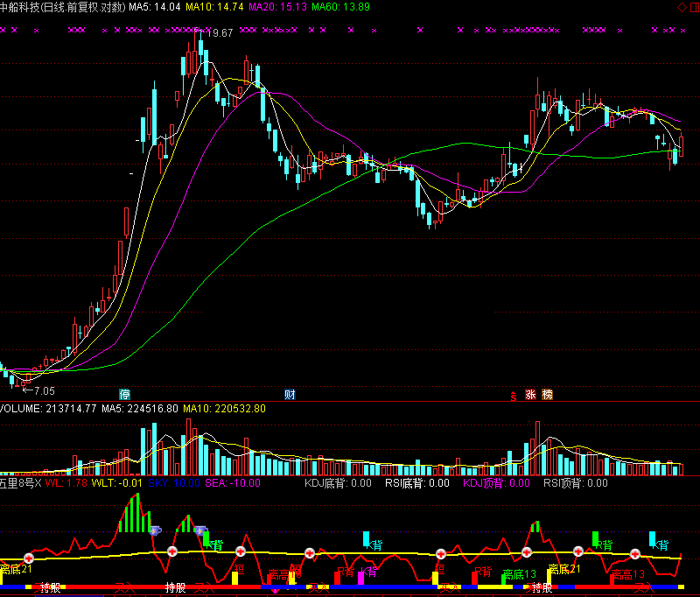Viewport: 700px width, 597px height.
Task: Click the 榜 ranking marker icon
Action: click(x=547, y=394)
